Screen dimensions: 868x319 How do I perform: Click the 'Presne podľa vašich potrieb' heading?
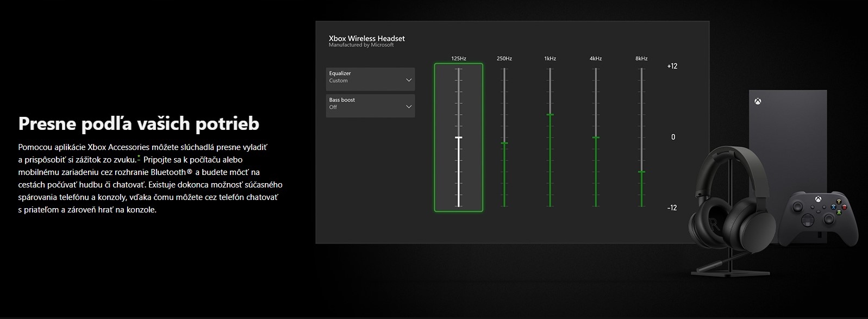coord(139,124)
